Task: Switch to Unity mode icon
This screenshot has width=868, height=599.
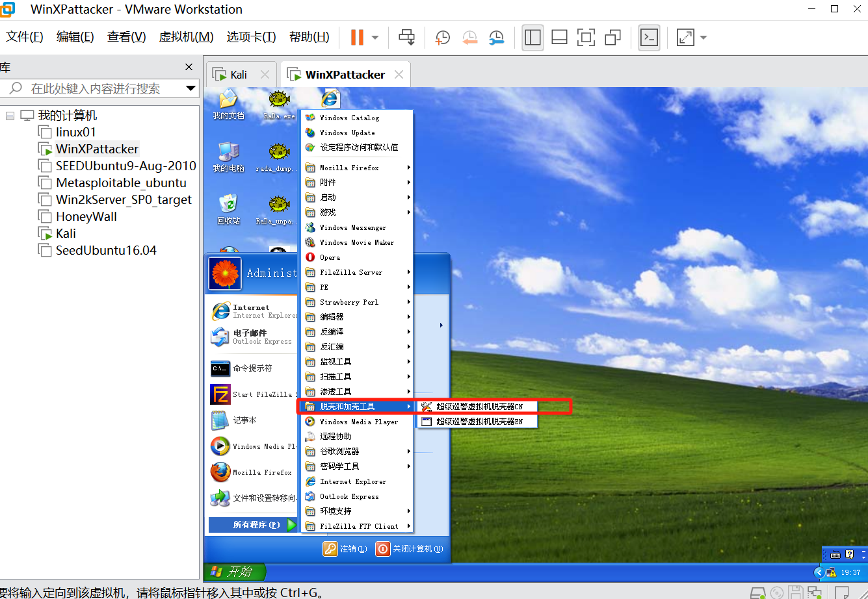Action: point(612,38)
